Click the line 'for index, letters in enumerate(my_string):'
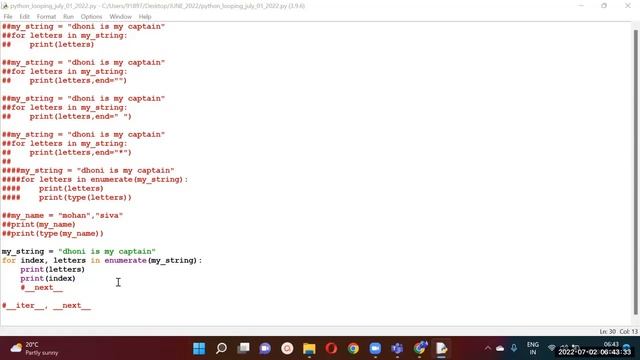The image size is (640, 360). tap(102, 260)
